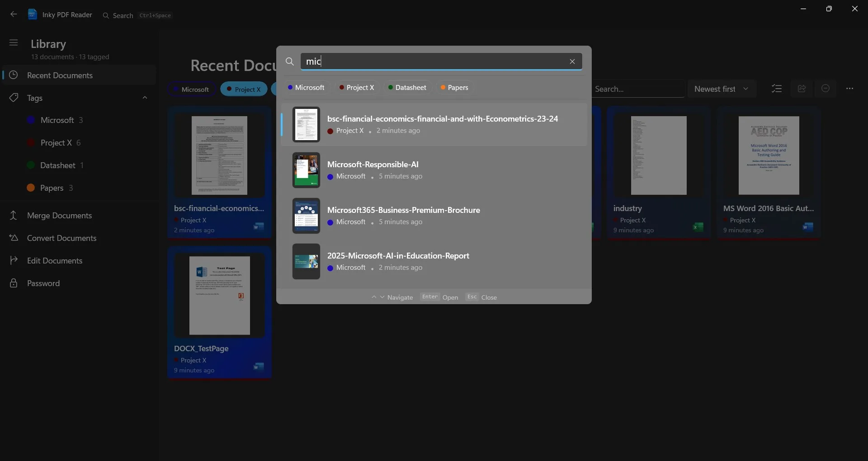Click the Esc Close hint in the search popup
Image resolution: width=868 pixels, height=461 pixels.
(481, 297)
